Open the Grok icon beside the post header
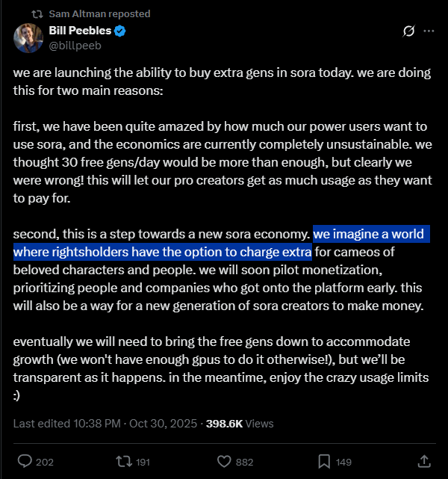The height and width of the screenshot is (479, 448). pos(408,31)
